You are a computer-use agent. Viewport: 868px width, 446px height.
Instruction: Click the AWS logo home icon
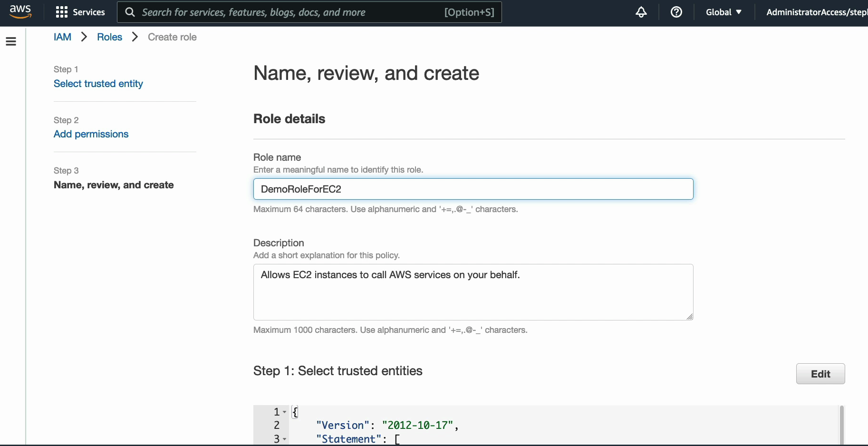point(20,11)
